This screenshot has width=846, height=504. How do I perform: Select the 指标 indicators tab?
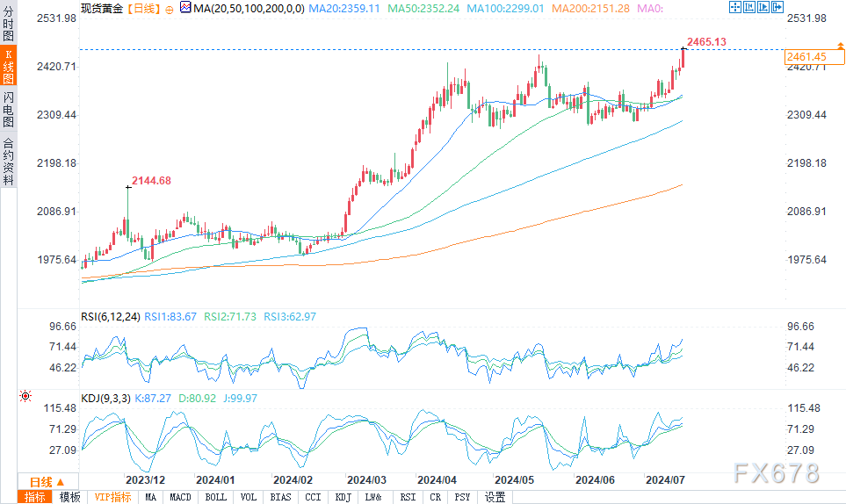pos(34,497)
